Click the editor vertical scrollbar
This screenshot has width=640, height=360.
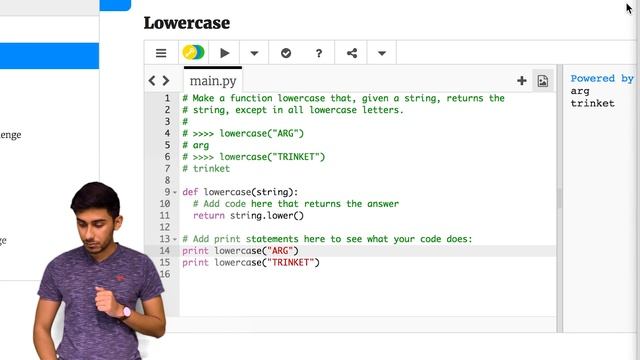[x=559, y=198]
